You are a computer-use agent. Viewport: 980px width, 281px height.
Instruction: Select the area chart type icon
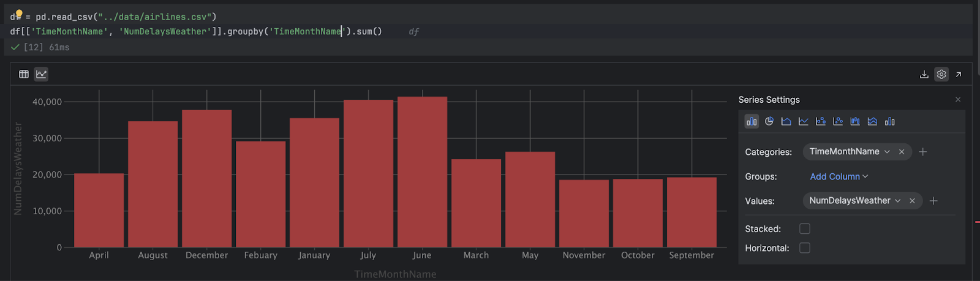pos(786,121)
